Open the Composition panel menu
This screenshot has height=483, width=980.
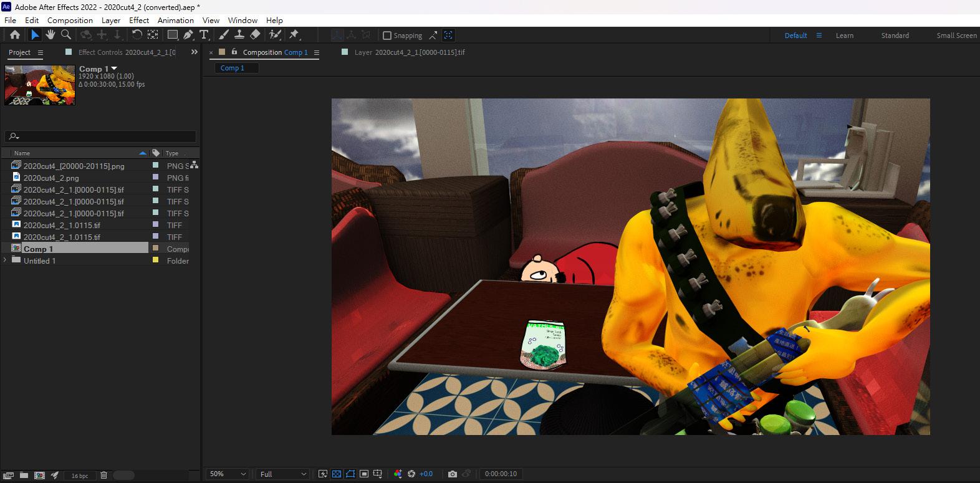pos(316,52)
